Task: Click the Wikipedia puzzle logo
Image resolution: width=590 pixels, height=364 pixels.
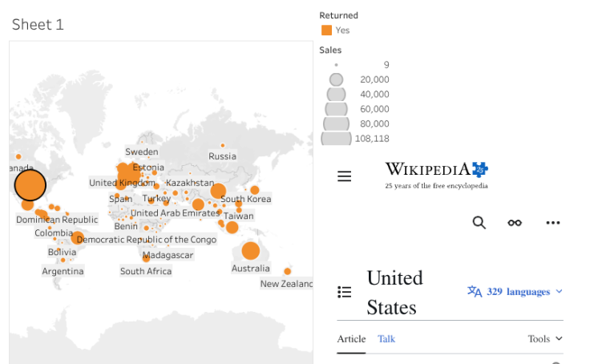Action: [479, 169]
